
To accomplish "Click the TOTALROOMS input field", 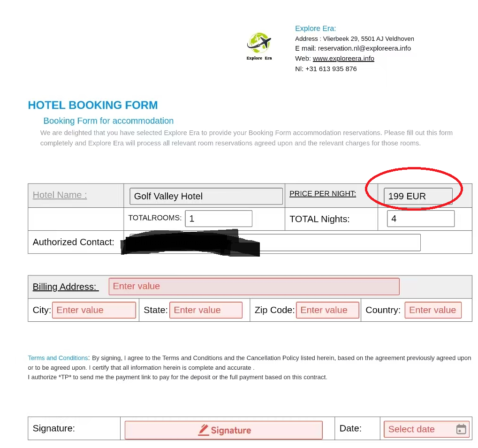I will (x=219, y=219).
